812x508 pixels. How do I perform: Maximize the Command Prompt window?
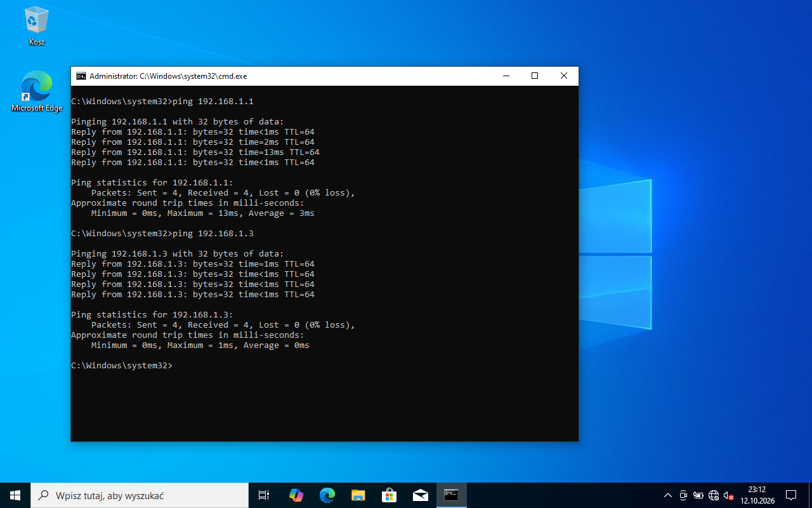pyautogui.click(x=535, y=76)
